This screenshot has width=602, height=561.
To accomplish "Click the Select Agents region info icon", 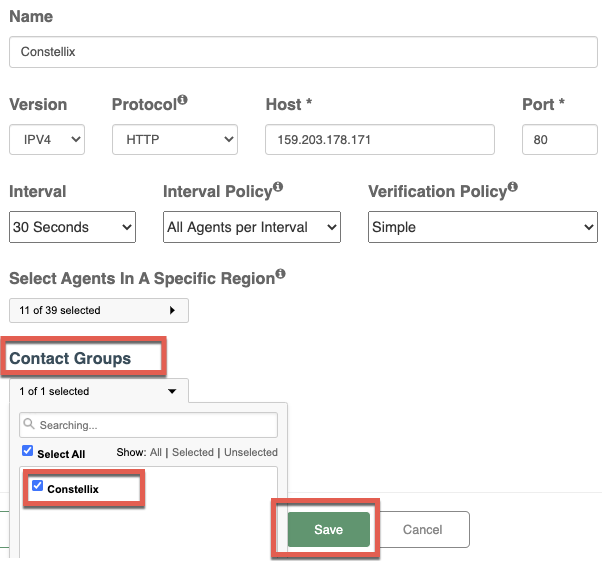I will click(281, 274).
